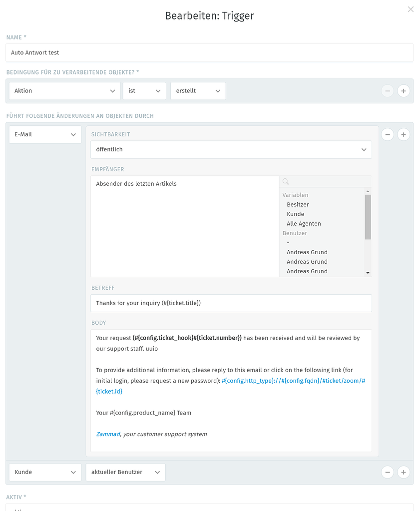420x511 pixels.
Task: Select Besitzer from the Variablen list
Action: pyautogui.click(x=298, y=204)
